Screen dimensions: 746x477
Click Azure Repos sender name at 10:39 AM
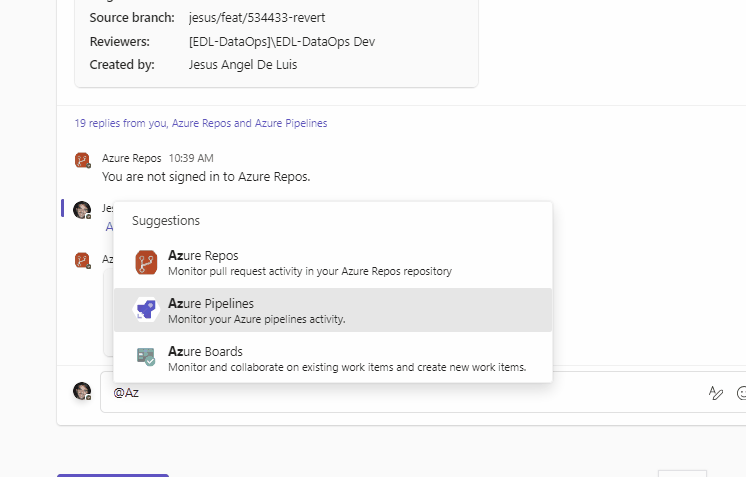(x=131, y=158)
